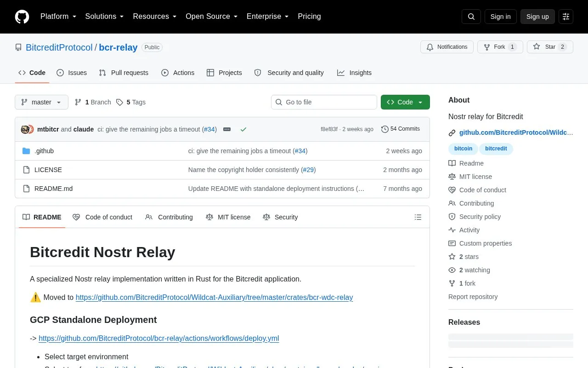This screenshot has height=368, width=588.
Task: Open the BitcreditProtocol owner link
Action: (59, 47)
